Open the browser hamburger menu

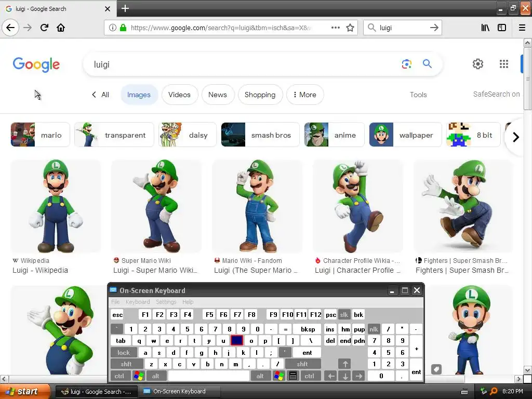point(522,28)
